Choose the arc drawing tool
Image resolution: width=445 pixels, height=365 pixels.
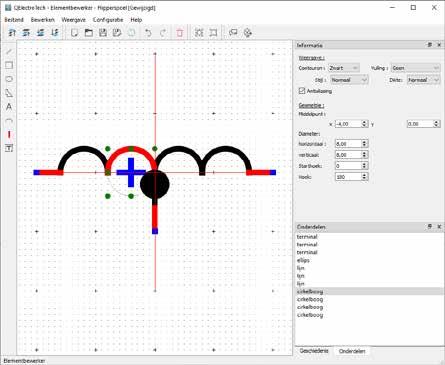(9, 121)
